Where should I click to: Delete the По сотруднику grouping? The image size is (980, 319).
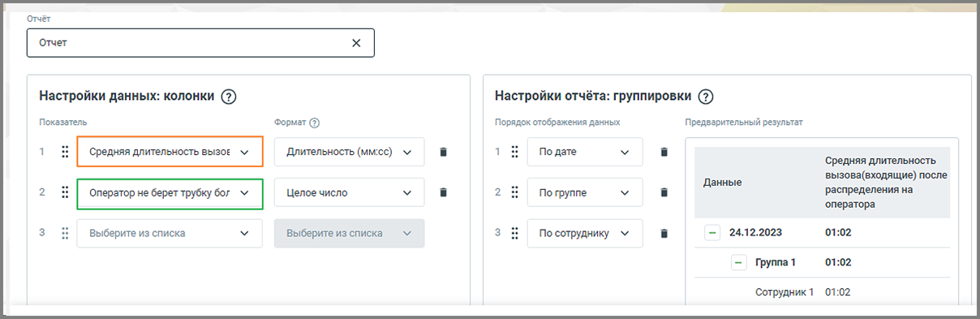pos(664,233)
